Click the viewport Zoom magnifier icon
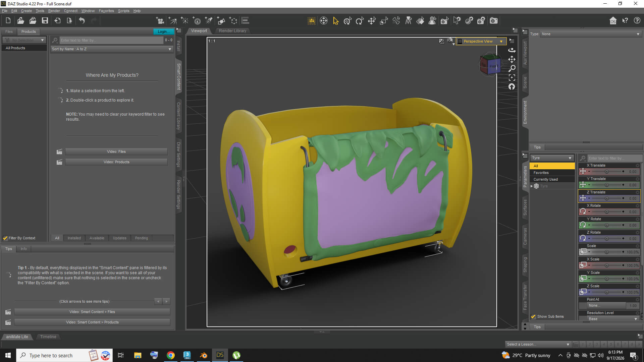 (512, 68)
